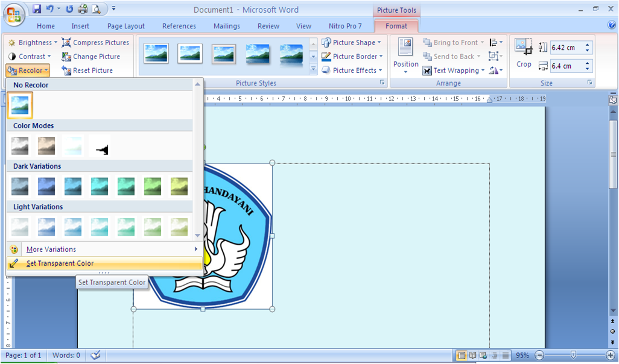Image resolution: width=619 pixels, height=364 pixels.
Task: Switch to Home tab
Action: tap(46, 26)
